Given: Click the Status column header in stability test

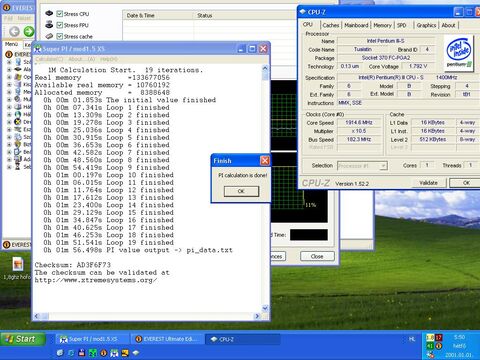Looking at the screenshot, I should [244, 15].
